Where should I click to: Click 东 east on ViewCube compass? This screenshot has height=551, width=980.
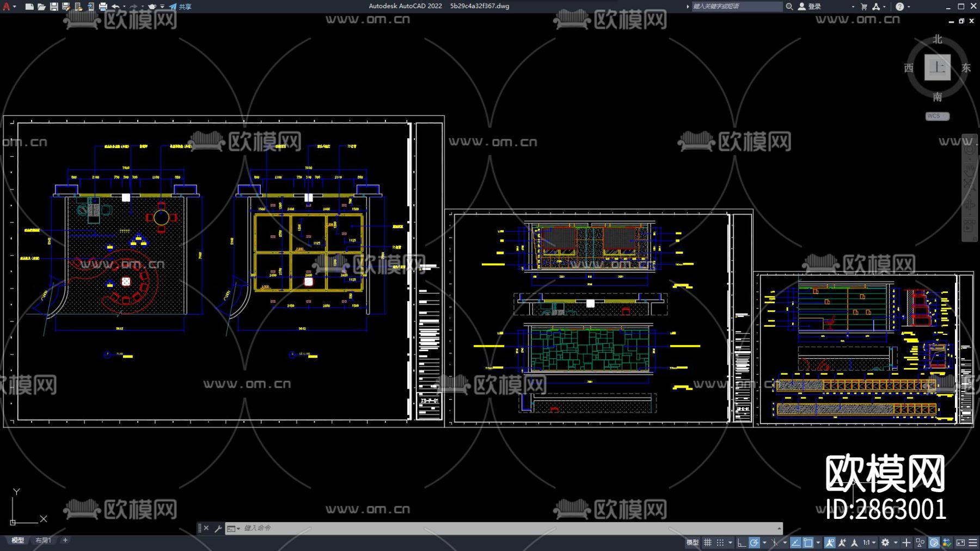966,68
